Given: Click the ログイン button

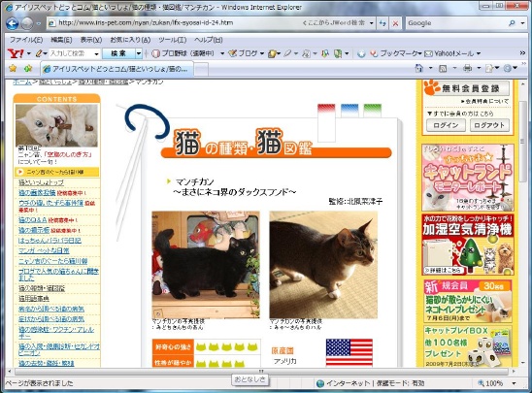Looking at the screenshot, I should tap(446, 125).
